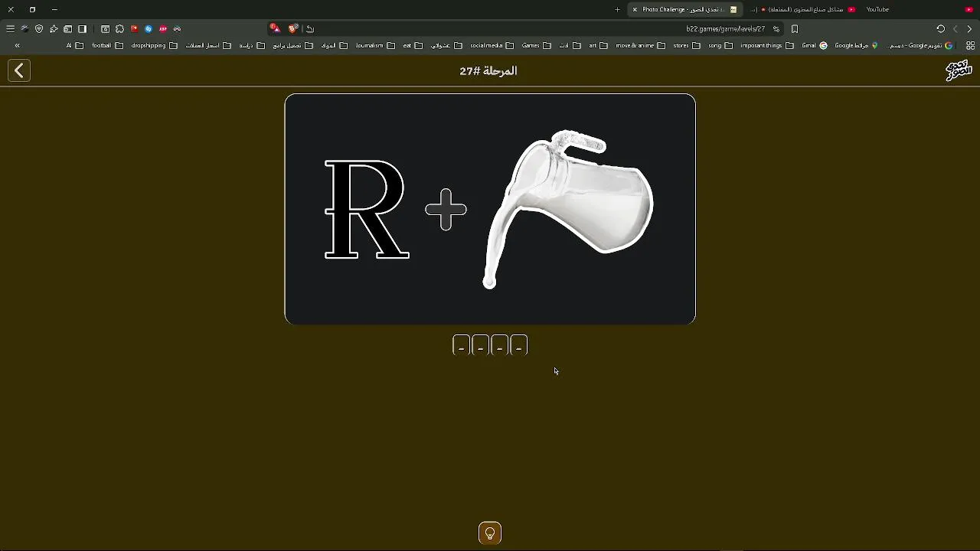The height and width of the screenshot is (551, 980).
Task: Close the Photo Challenge tab
Action: coord(635,9)
